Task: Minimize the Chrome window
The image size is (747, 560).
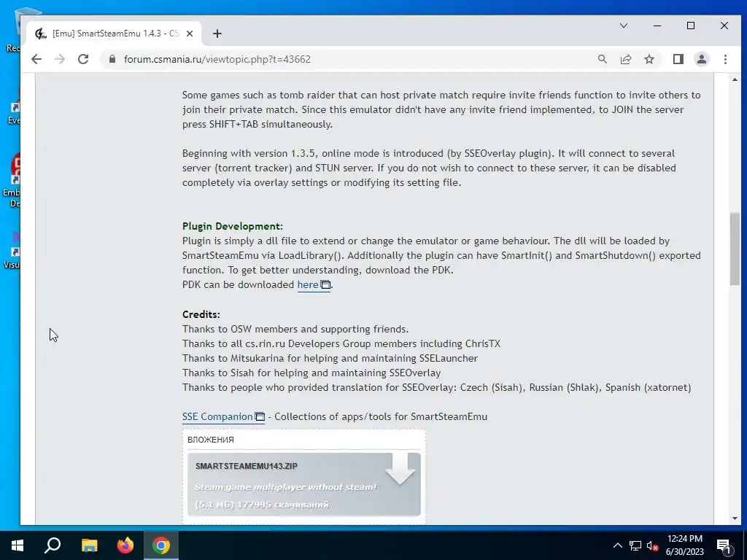Action: click(657, 26)
